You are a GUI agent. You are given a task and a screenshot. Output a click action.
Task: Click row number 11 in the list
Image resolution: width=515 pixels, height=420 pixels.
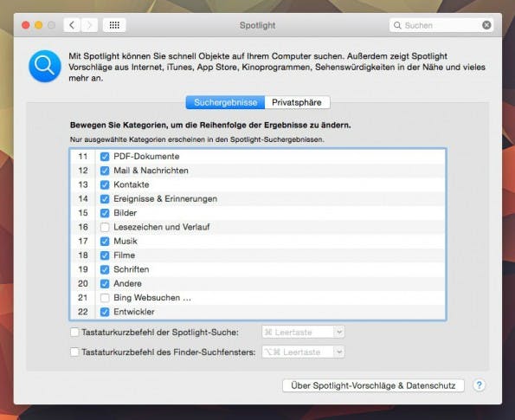(x=83, y=157)
